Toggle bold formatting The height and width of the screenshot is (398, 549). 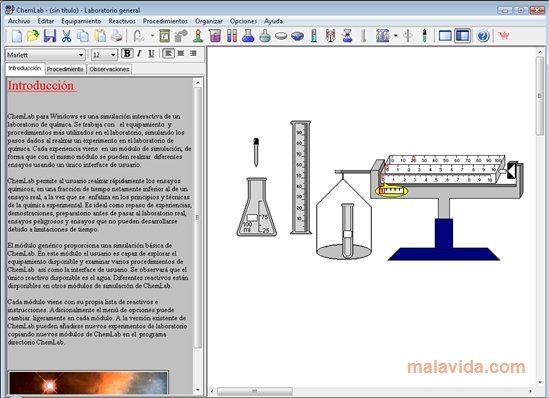pos(127,54)
